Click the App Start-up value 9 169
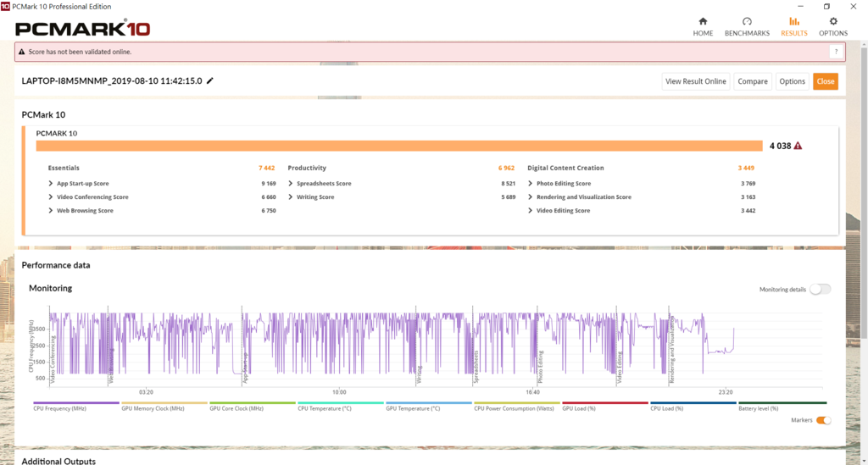Image resolution: width=868 pixels, height=465 pixels. click(x=269, y=184)
